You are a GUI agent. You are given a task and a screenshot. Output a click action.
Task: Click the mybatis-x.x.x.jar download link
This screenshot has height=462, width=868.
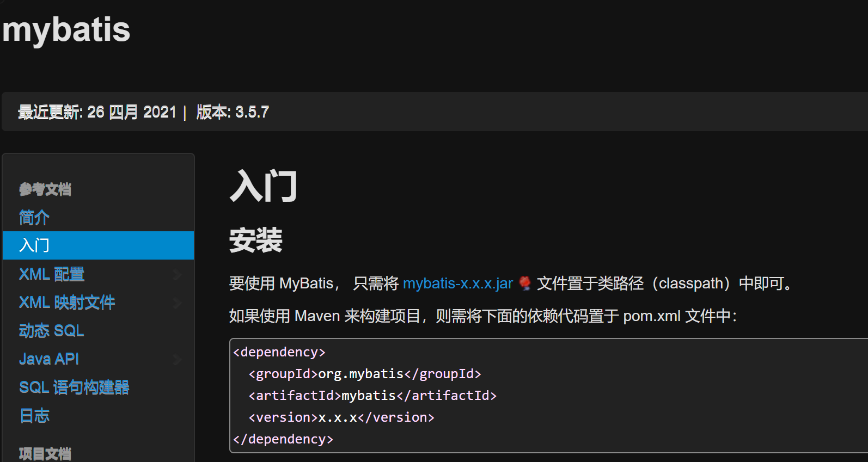click(x=458, y=284)
